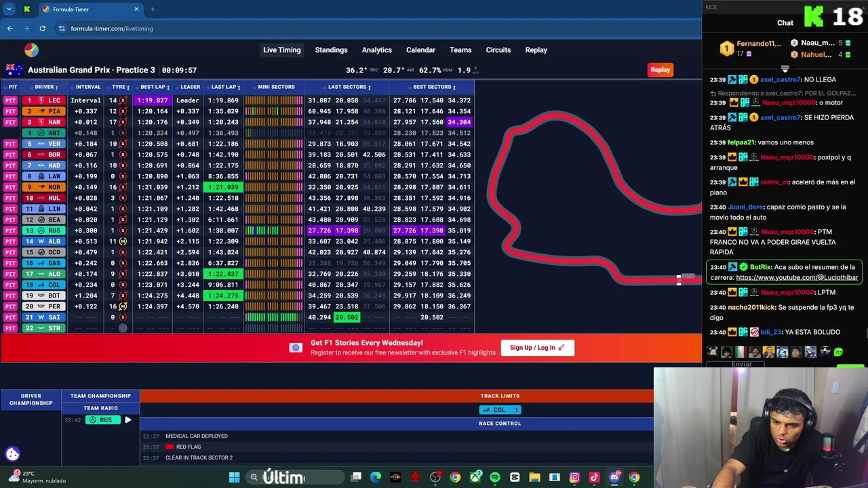Open Spotify from the taskbar
868x488 pixels.
495,478
